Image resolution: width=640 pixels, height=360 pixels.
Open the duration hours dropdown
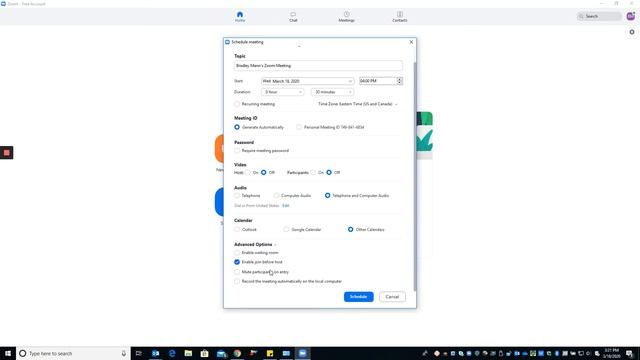coord(282,92)
